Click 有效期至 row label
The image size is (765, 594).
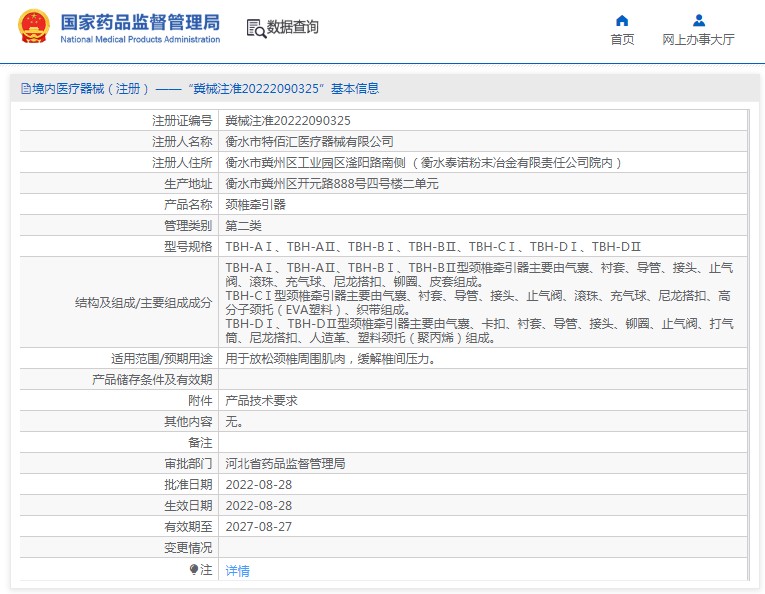(x=188, y=527)
